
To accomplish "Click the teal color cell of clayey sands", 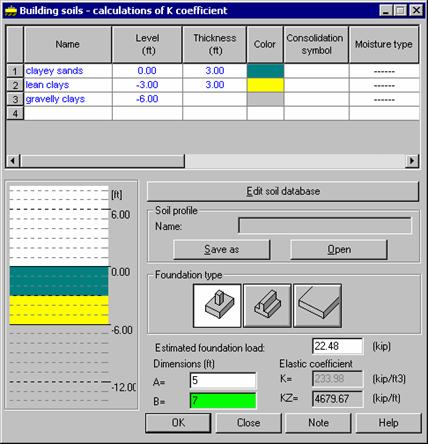I will [x=265, y=71].
